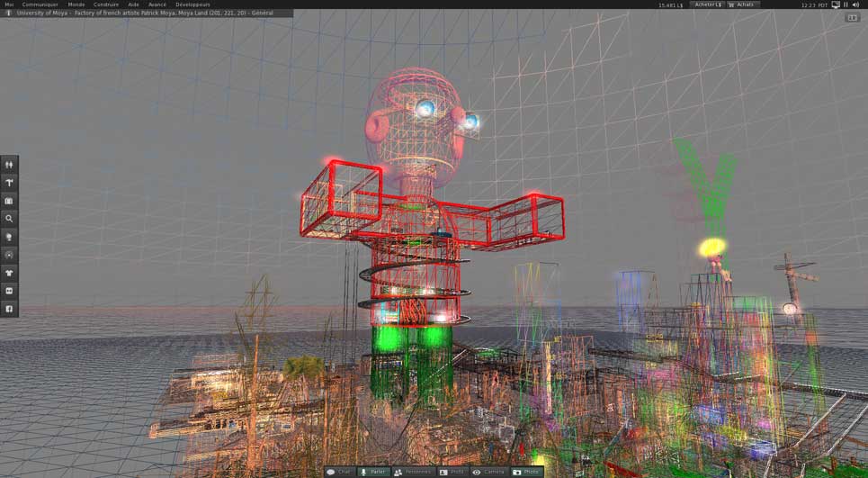
Task: Click the Acheter L$ button
Action: pos(707,5)
